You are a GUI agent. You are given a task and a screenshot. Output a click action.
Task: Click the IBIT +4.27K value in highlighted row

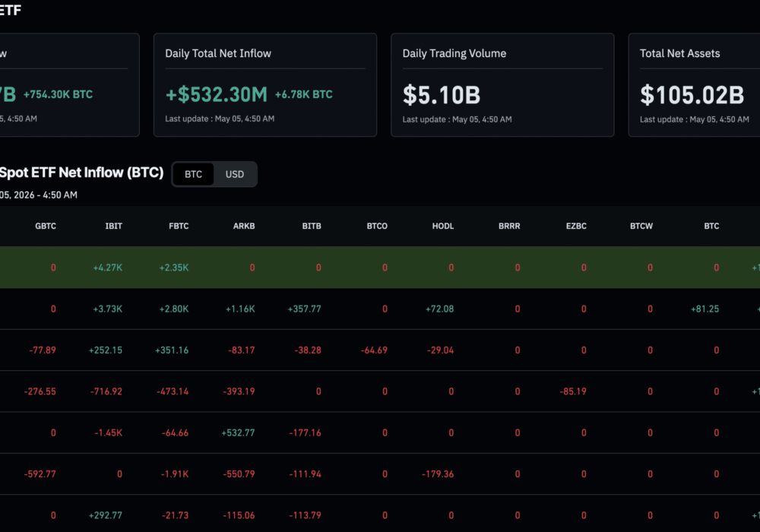point(108,268)
